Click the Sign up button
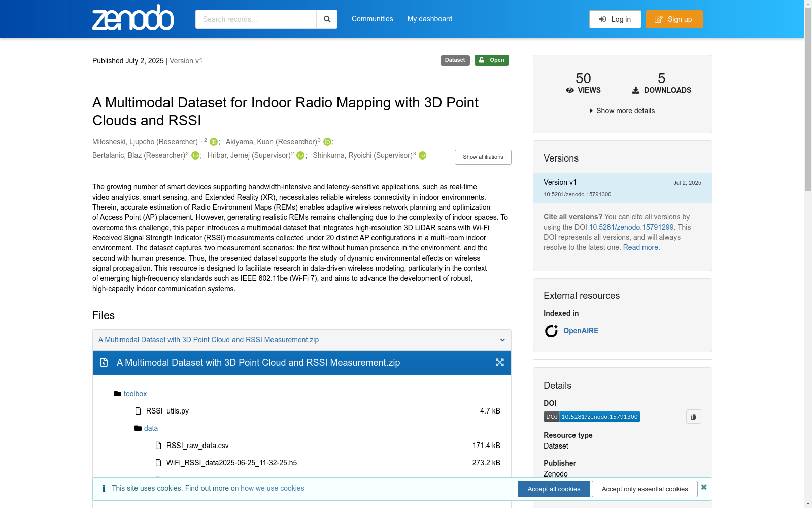812x508 pixels. click(674, 19)
